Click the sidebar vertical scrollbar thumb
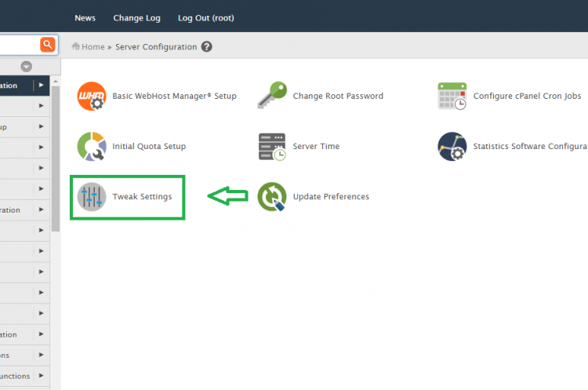 56,159
